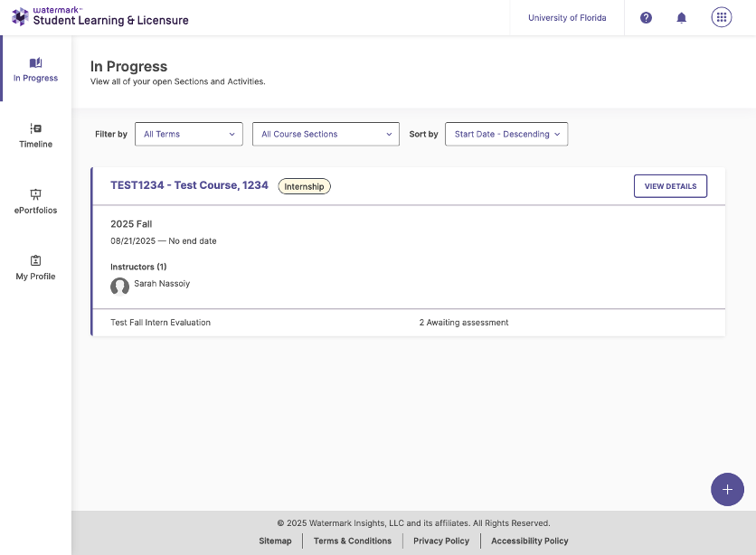This screenshot has height=555, width=756.
Task: Switch to the ePortfolios tab label
Action: coord(35,210)
